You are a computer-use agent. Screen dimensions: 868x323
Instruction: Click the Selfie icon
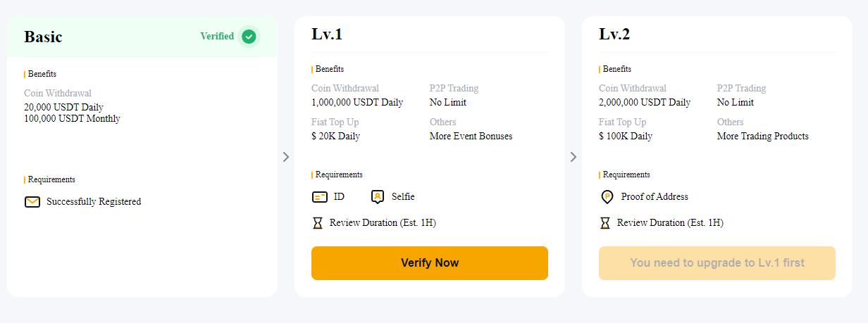[378, 197]
